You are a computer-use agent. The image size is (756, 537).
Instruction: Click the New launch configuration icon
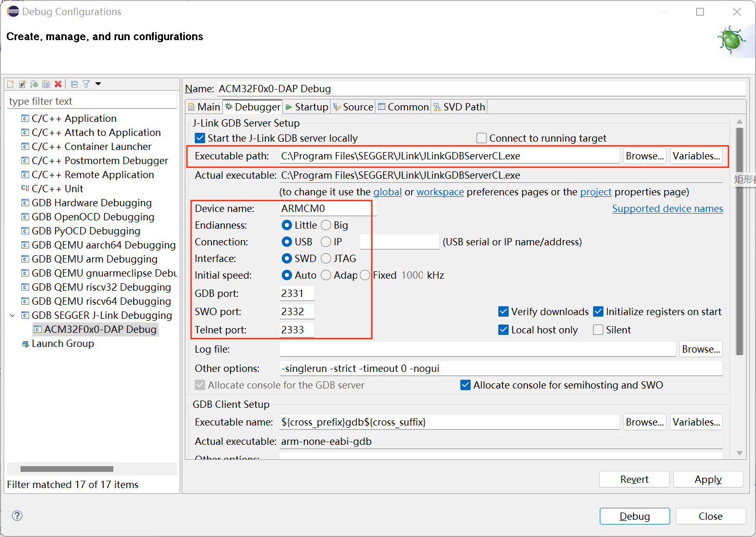(10, 84)
